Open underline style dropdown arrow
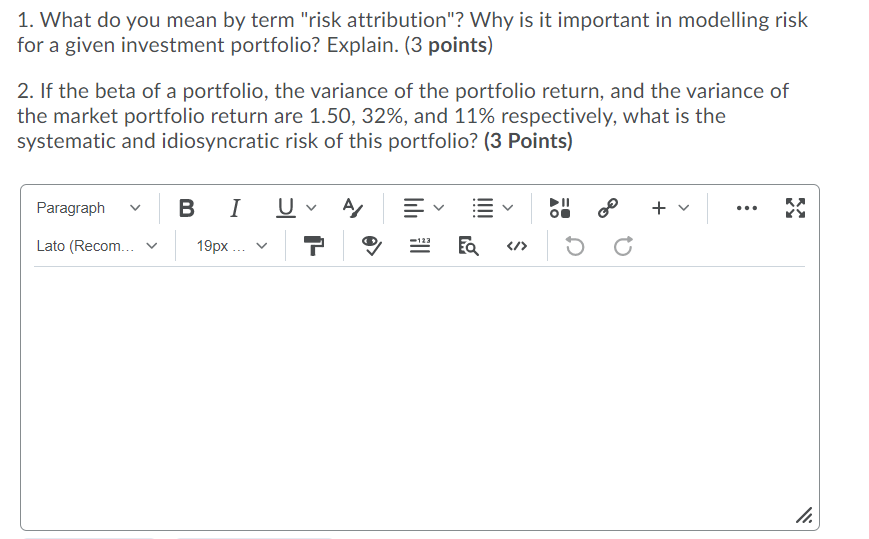Viewport: 869px width, 539px height. [x=311, y=208]
